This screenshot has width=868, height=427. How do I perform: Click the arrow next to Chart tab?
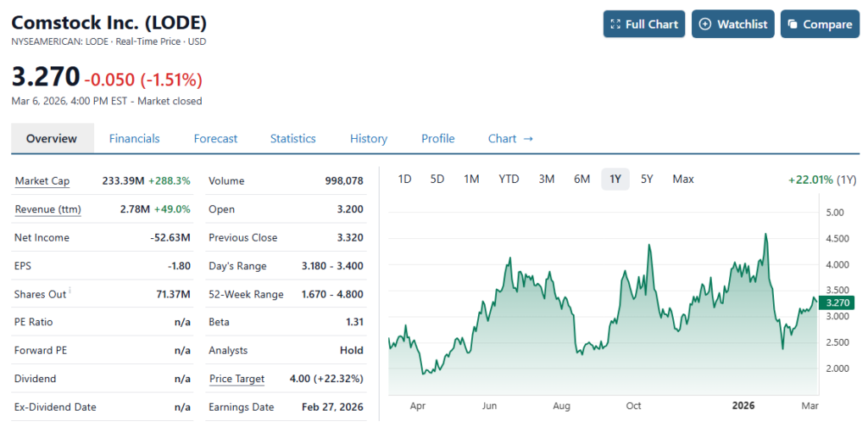(x=529, y=139)
